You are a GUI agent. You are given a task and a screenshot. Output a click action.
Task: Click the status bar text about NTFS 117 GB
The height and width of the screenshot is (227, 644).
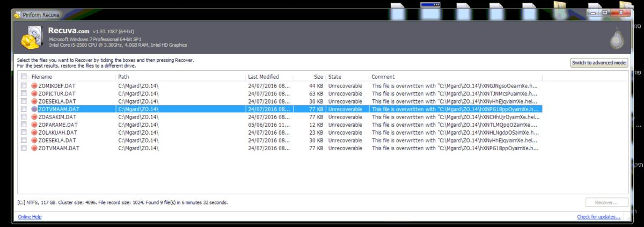click(122, 203)
